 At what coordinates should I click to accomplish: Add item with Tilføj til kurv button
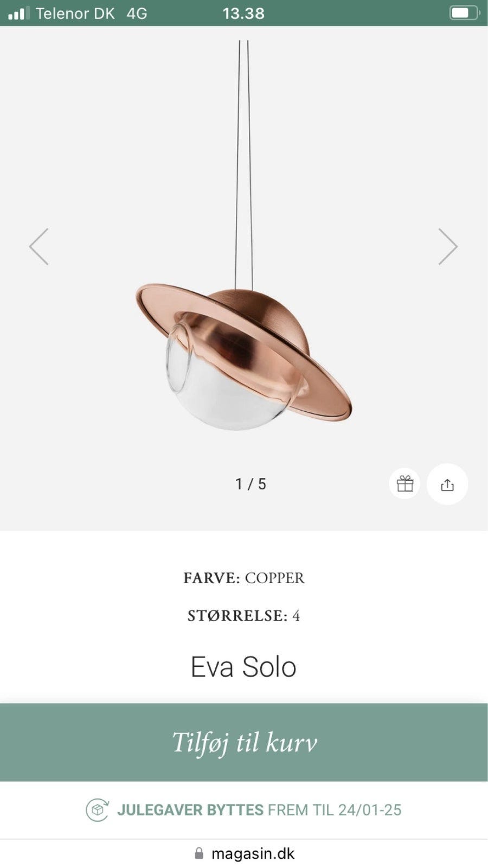pos(244,742)
